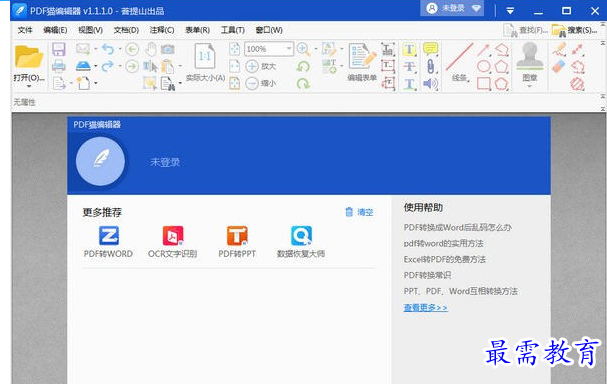Viewport: 607px width, 384px height.
Task: Open the View (视图) menu
Action: (x=90, y=30)
